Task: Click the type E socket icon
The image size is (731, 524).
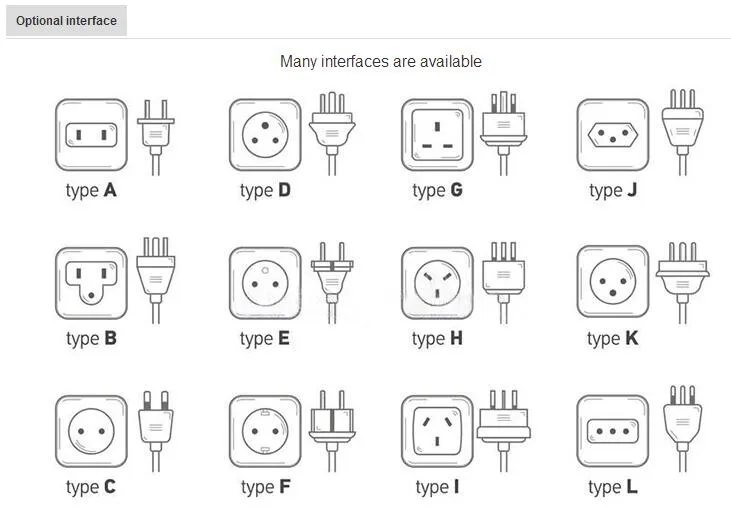Action: coord(265,283)
